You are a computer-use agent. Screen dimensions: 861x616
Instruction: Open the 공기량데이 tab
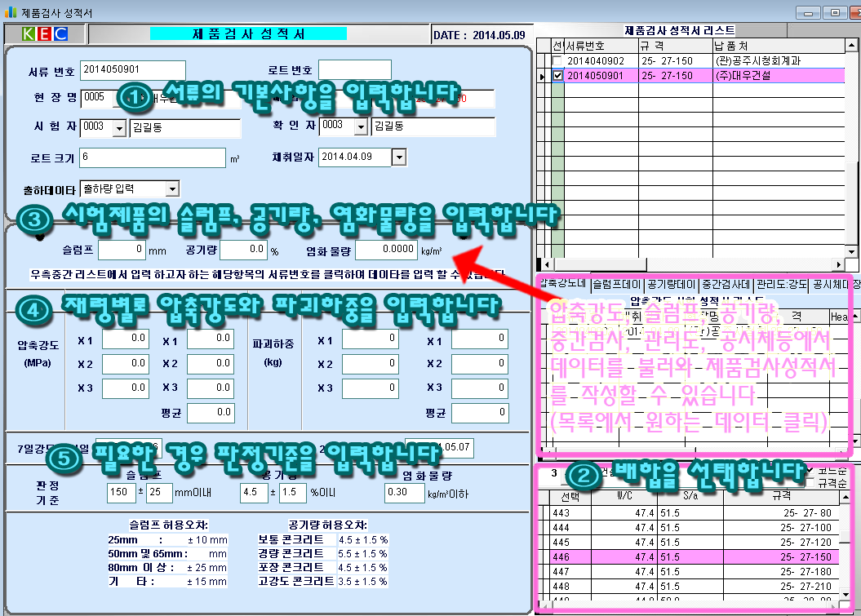click(x=671, y=284)
